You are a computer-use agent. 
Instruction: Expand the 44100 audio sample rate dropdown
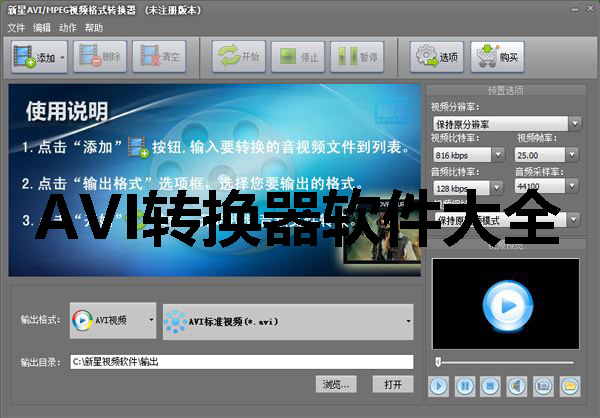(x=572, y=186)
